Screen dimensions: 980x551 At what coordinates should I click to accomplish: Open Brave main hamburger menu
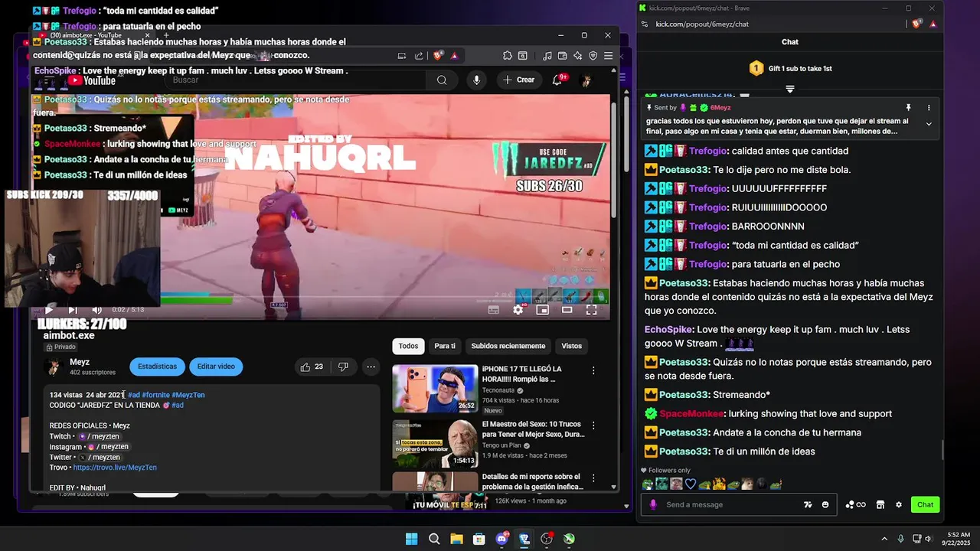608,56
